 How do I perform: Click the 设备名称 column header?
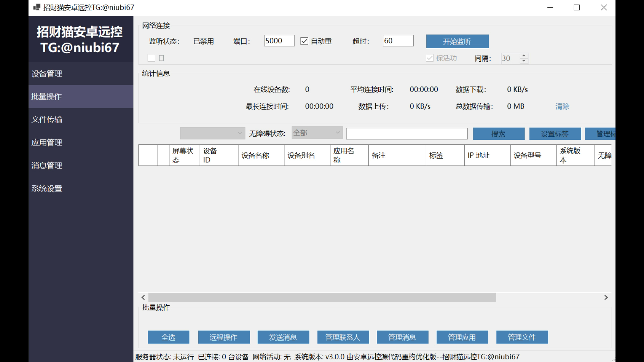(x=261, y=155)
